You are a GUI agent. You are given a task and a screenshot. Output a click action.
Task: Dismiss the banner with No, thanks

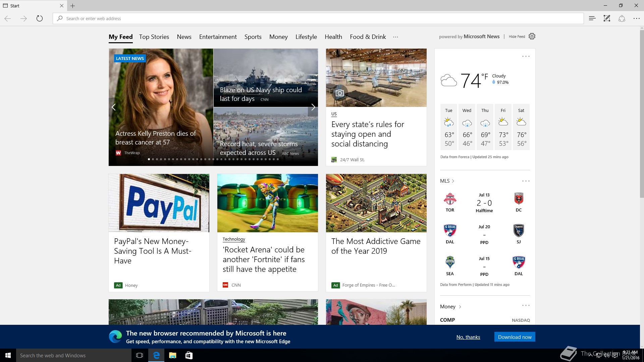tap(468, 337)
